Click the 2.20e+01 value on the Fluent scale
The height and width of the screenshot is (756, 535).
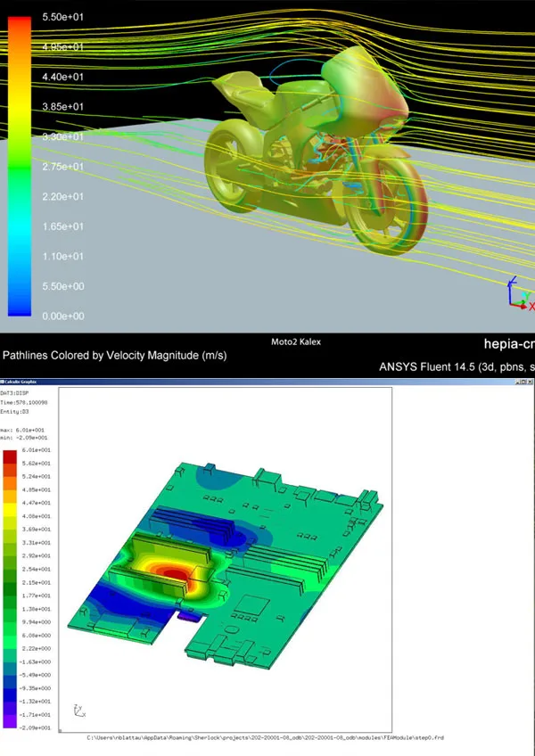(x=62, y=196)
